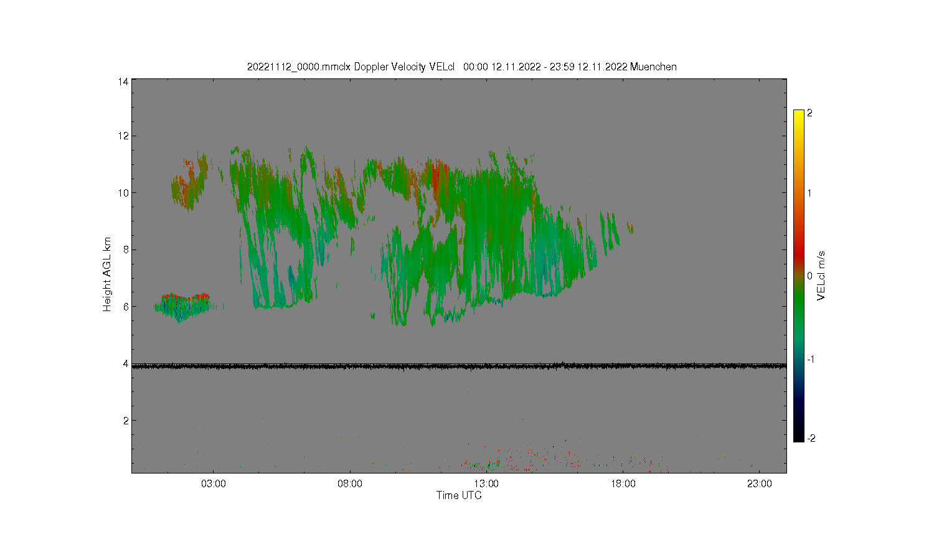Click the 03:00 time tick label
Screen dimensions: 934x560
(x=214, y=483)
